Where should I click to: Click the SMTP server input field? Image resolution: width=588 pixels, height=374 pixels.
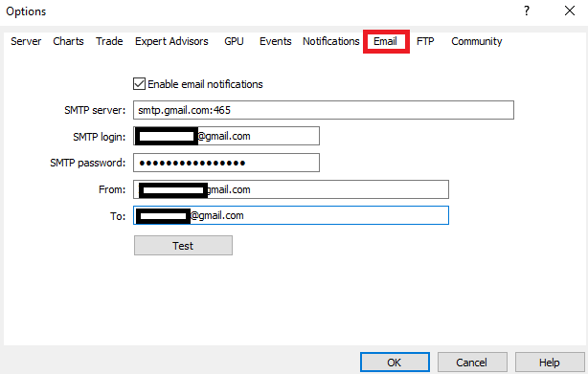click(324, 110)
